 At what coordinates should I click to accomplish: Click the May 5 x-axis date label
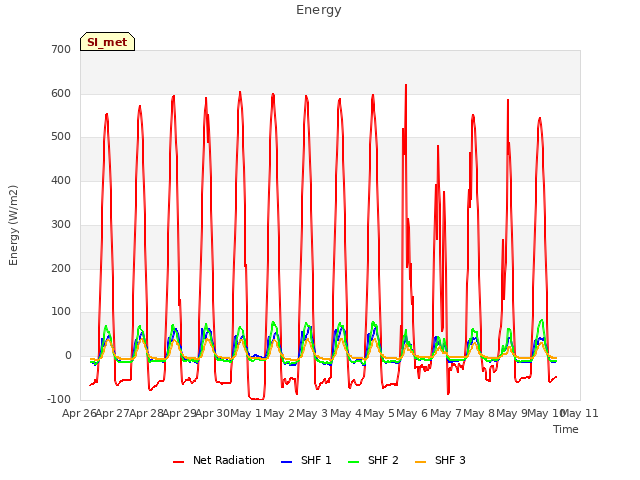click(379, 413)
